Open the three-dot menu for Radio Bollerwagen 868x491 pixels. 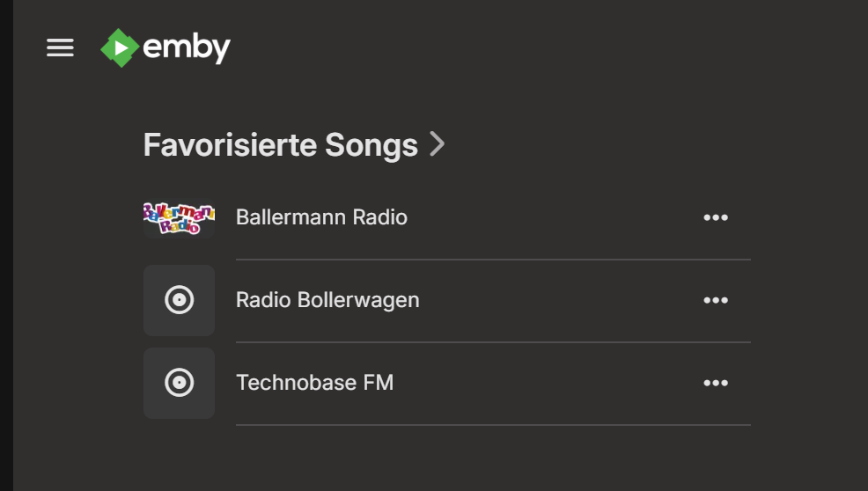coord(716,301)
